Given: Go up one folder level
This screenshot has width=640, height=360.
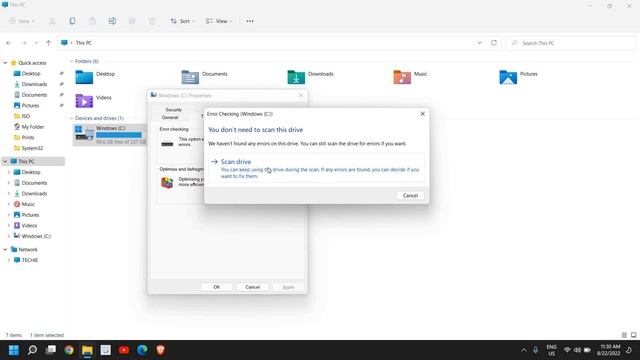Looking at the screenshot, I should (48, 43).
